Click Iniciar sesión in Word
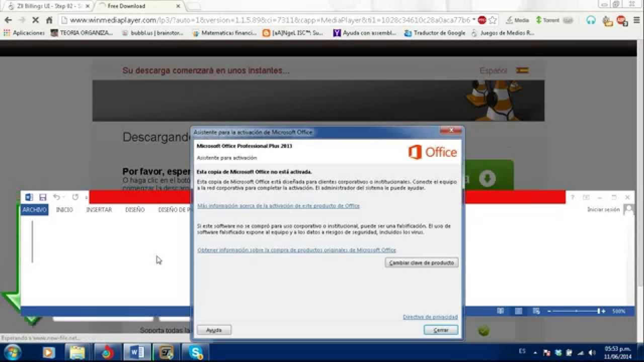Viewport: 644px width, 362px height. 604,210
